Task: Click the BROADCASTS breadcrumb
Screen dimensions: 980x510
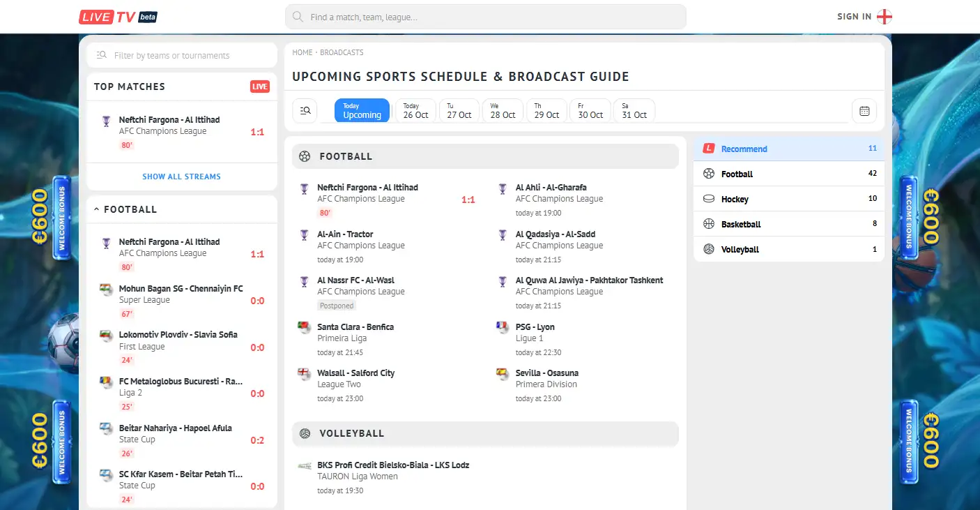Action: pyautogui.click(x=342, y=52)
